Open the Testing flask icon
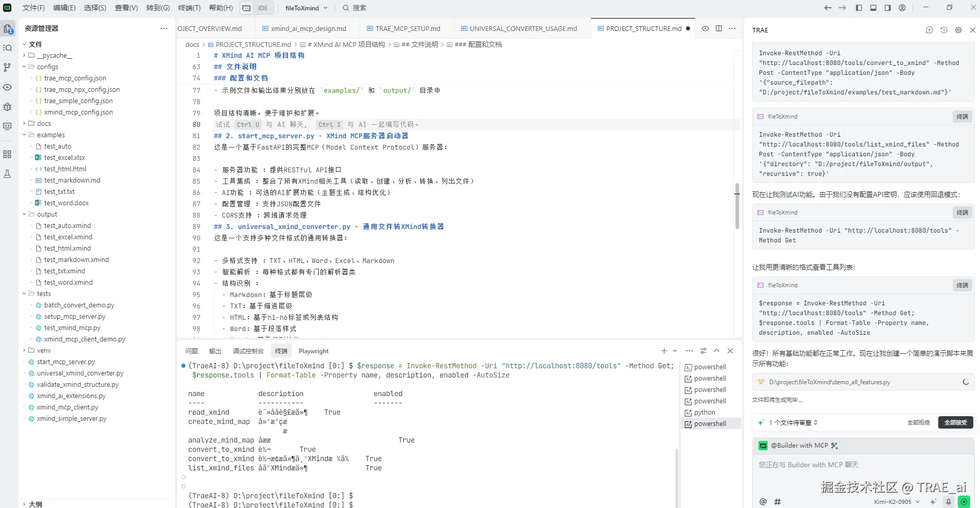Screen dimensions: 980x508 8,174
